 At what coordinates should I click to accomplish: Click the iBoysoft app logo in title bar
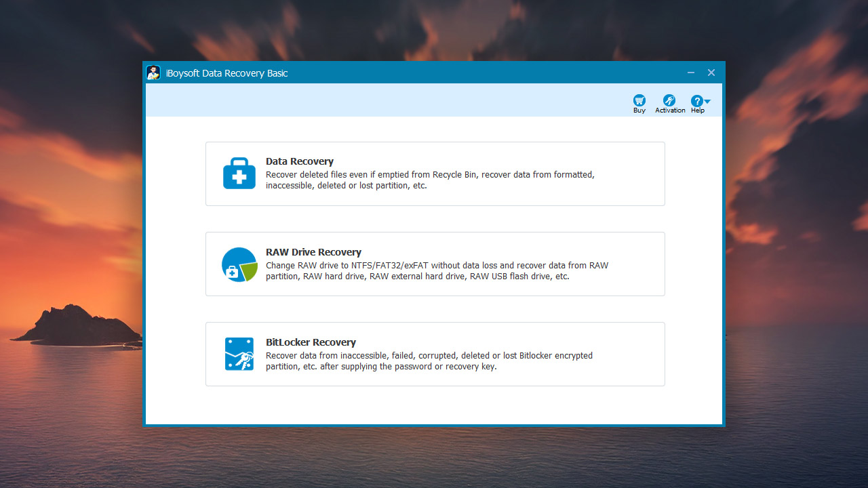(x=154, y=73)
